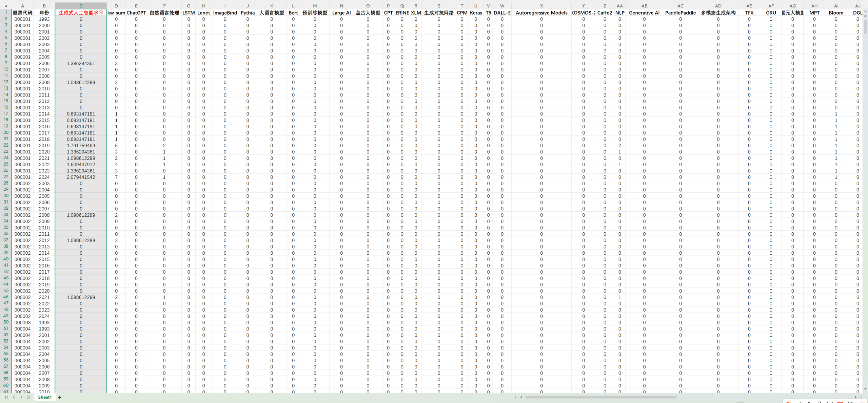Image resolution: width=868 pixels, height=403 pixels.
Task: Click the select-all corner triangle
Action: point(6,6)
